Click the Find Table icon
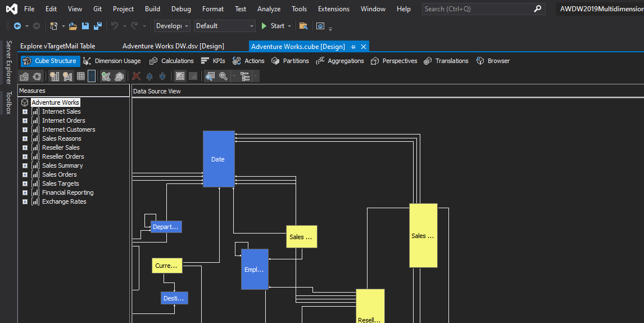 (210, 77)
